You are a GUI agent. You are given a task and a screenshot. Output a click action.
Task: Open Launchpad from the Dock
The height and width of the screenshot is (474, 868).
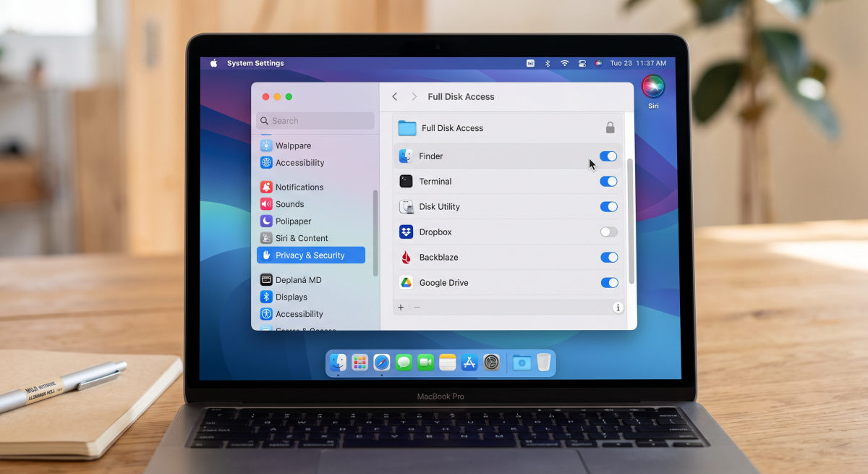tap(360, 363)
